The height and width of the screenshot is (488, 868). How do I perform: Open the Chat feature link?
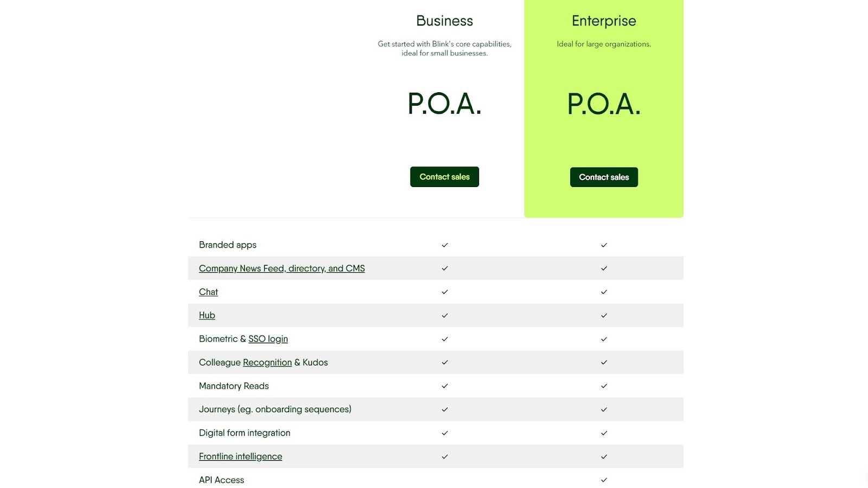pos(208,292)
